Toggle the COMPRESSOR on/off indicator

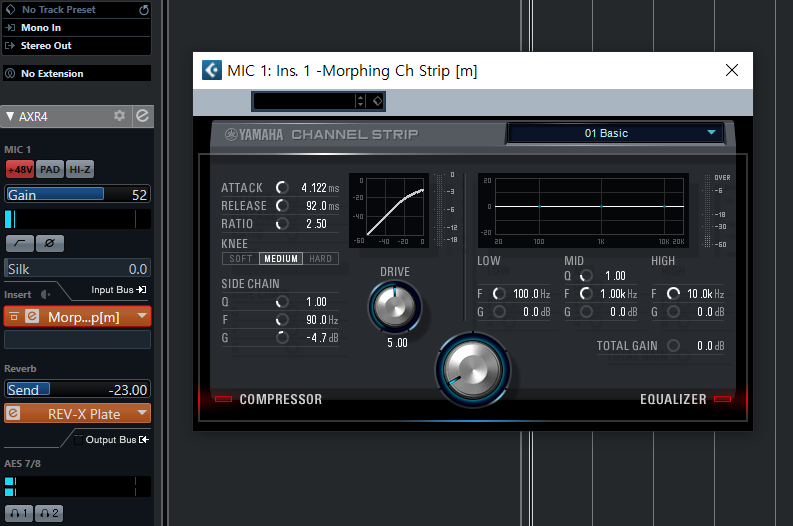[x=223, y=399]
